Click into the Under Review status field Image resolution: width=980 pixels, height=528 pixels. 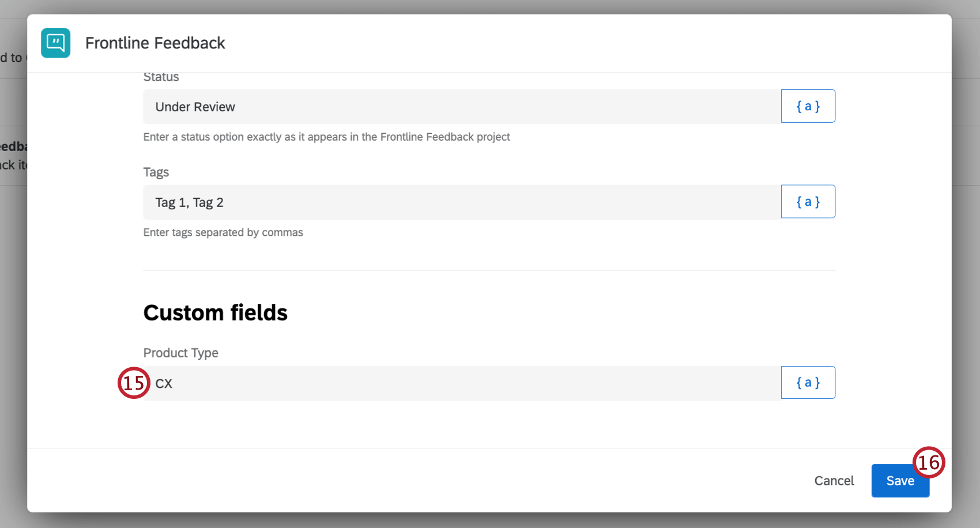click(x=461, y=107)
